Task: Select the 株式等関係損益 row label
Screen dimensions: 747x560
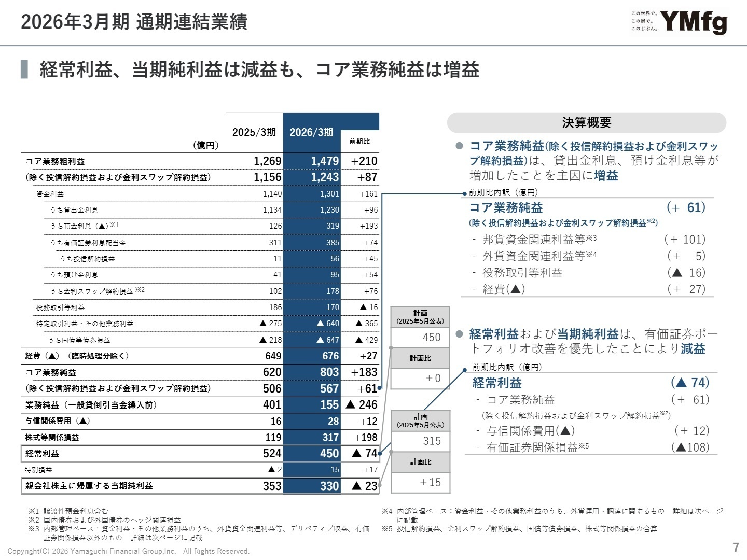Action: (x=52, y=438)
